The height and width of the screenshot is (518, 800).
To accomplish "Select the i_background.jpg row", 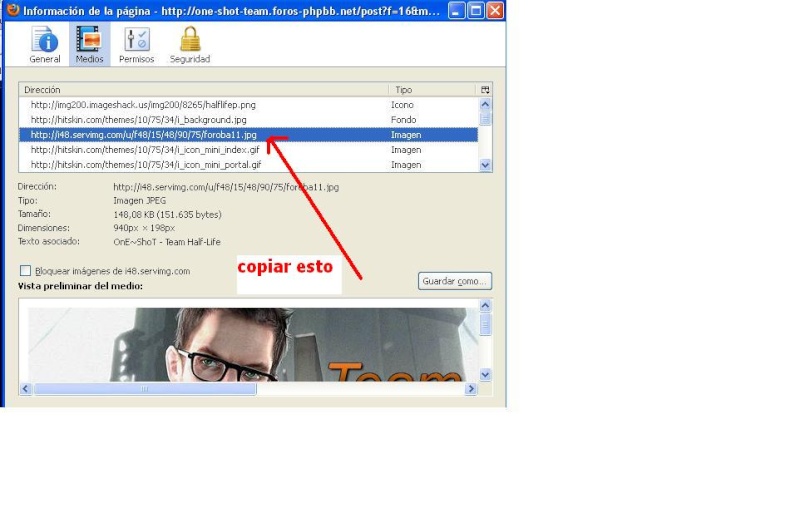I will point(248,120).
